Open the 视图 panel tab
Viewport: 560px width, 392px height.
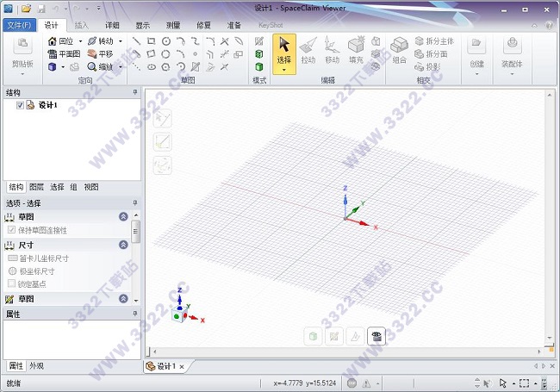pyautogui.click(x=91, y=187)
